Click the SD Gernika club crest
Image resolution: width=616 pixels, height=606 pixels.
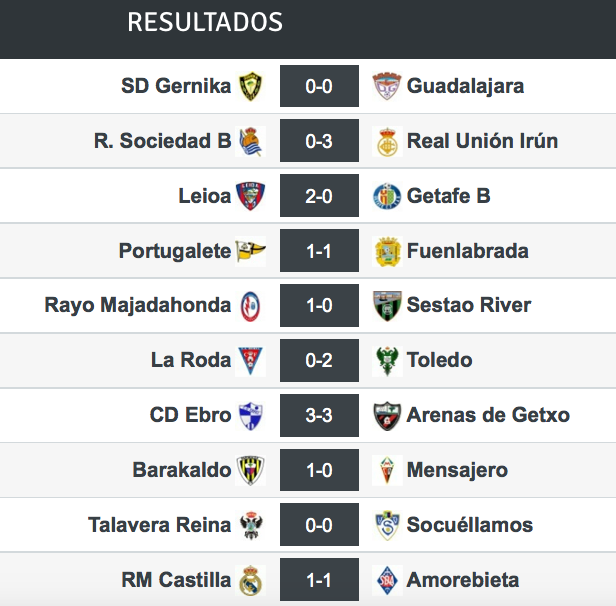click(x=251, y=86)
